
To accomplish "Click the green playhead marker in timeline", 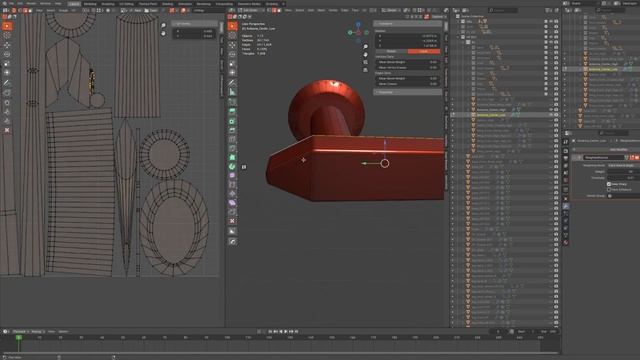I will pyautogui.click(x=19, y=338).
